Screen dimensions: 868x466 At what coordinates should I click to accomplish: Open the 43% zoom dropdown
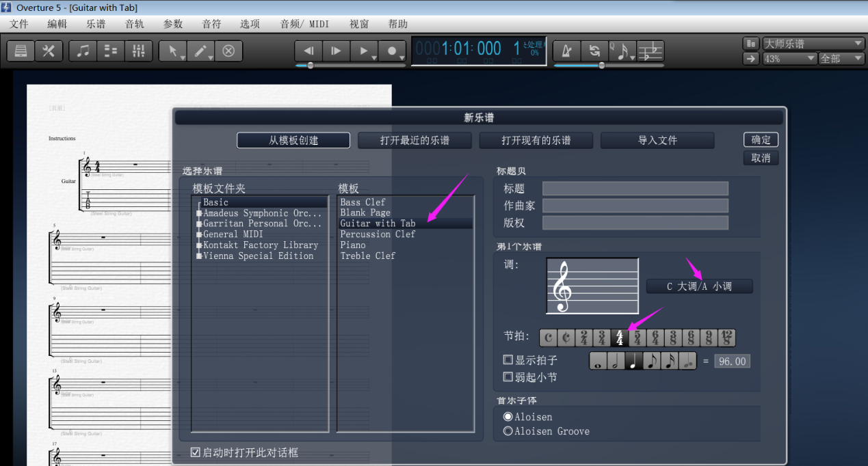click(x=788, y=58)
